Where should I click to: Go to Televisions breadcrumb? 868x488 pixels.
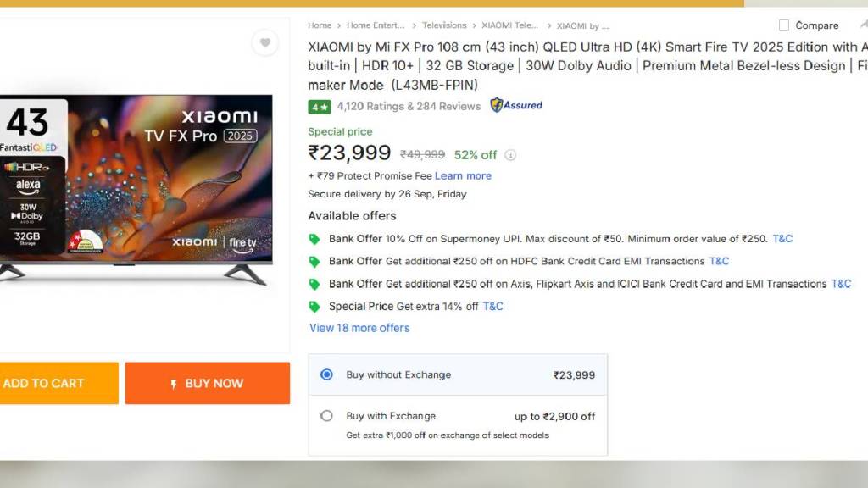(444, 26)
